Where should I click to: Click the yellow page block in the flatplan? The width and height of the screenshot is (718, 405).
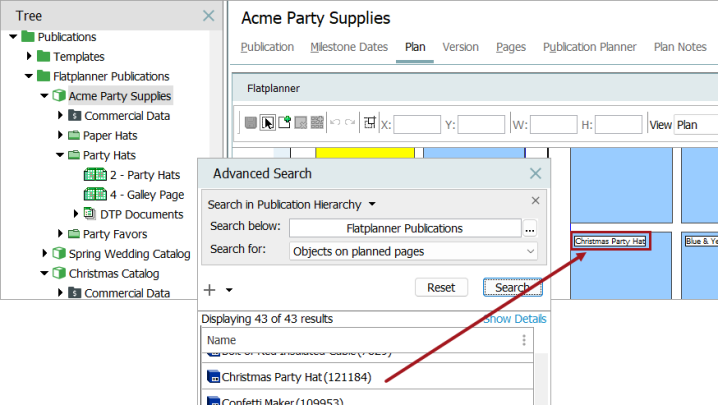click(x=365, y=153)
